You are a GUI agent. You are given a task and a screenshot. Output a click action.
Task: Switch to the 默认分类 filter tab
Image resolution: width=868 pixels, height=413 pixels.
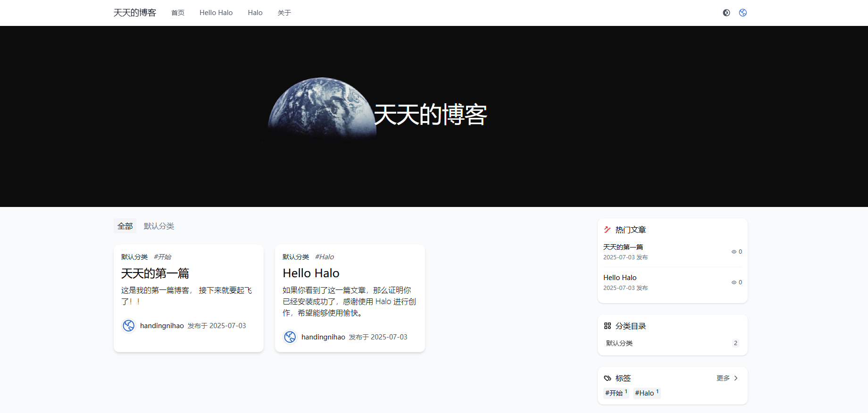(x=159, y=226)
